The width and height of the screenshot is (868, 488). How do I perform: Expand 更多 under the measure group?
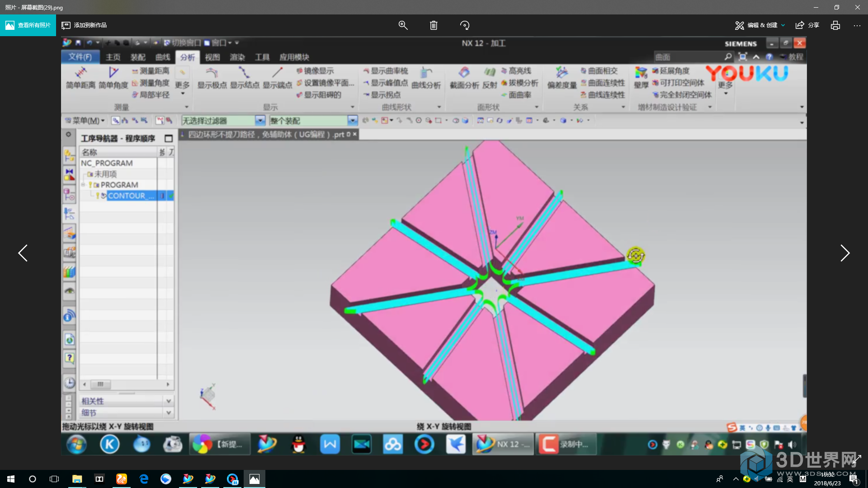[x=182, y=81]
